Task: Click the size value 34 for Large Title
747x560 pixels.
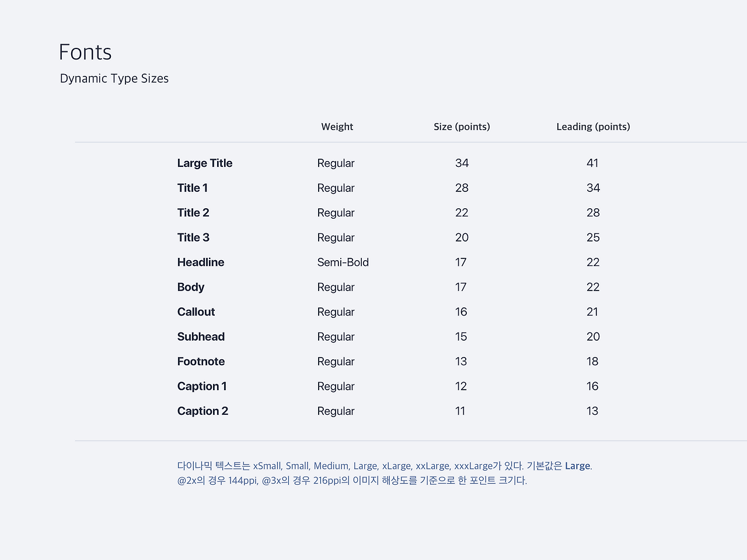Action: [462, 163]
